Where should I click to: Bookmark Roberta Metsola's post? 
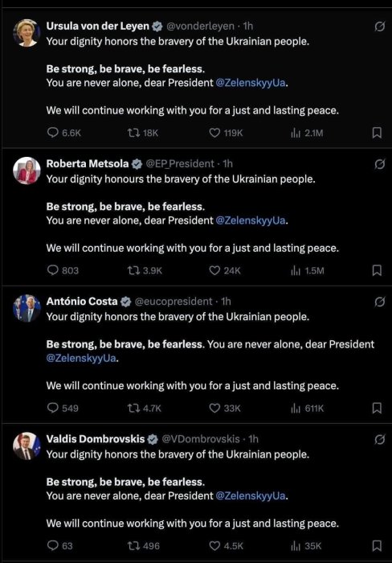(377, 270)
